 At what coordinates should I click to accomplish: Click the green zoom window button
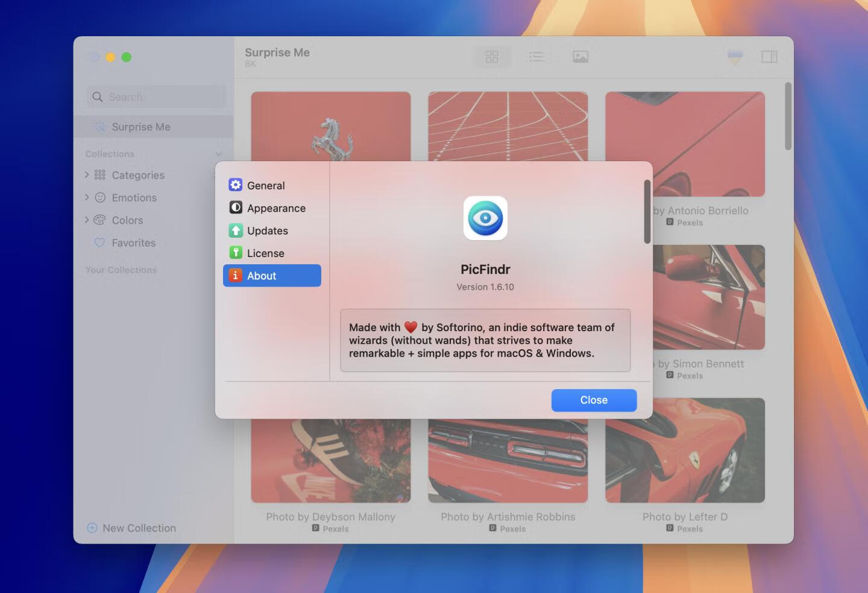126,57
